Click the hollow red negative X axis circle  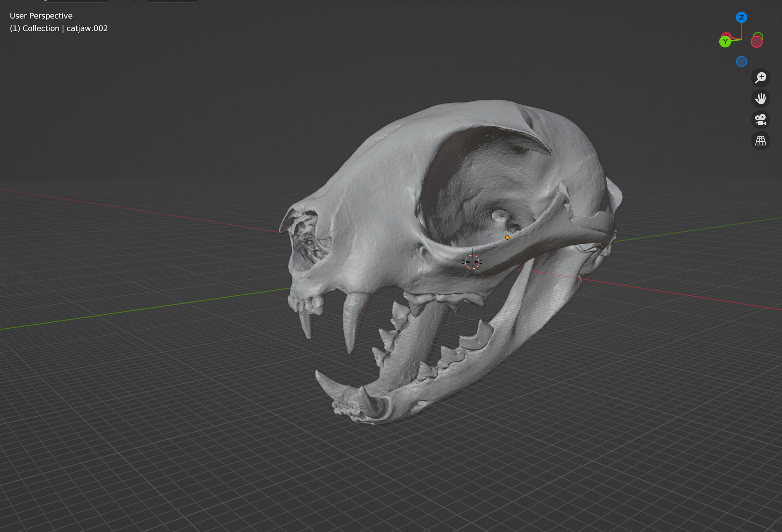pyautogui.click(x=756, y=42)
